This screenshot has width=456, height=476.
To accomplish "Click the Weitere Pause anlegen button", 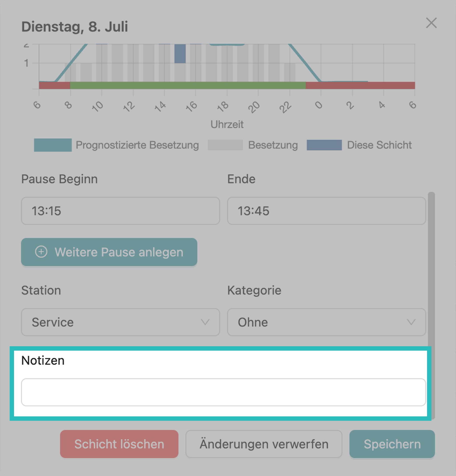I will 109,252.
